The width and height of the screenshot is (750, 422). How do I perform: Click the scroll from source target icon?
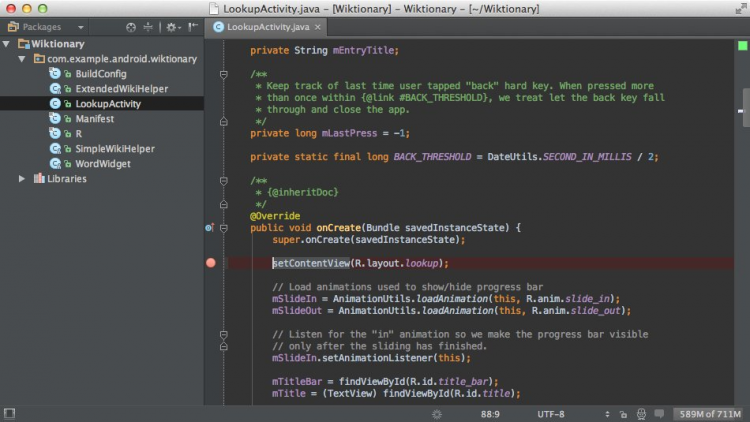click(x=130, y=27)
